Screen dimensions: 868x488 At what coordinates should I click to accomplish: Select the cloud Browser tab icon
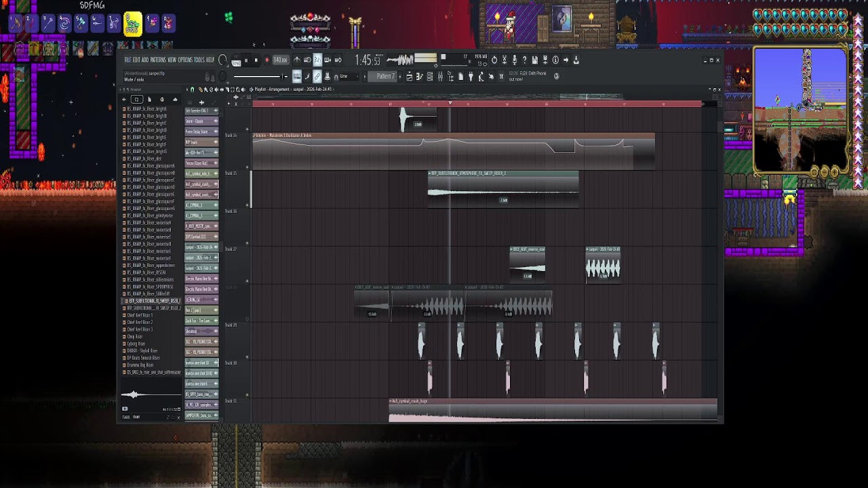pyautogui.click(x=175, y=100)
